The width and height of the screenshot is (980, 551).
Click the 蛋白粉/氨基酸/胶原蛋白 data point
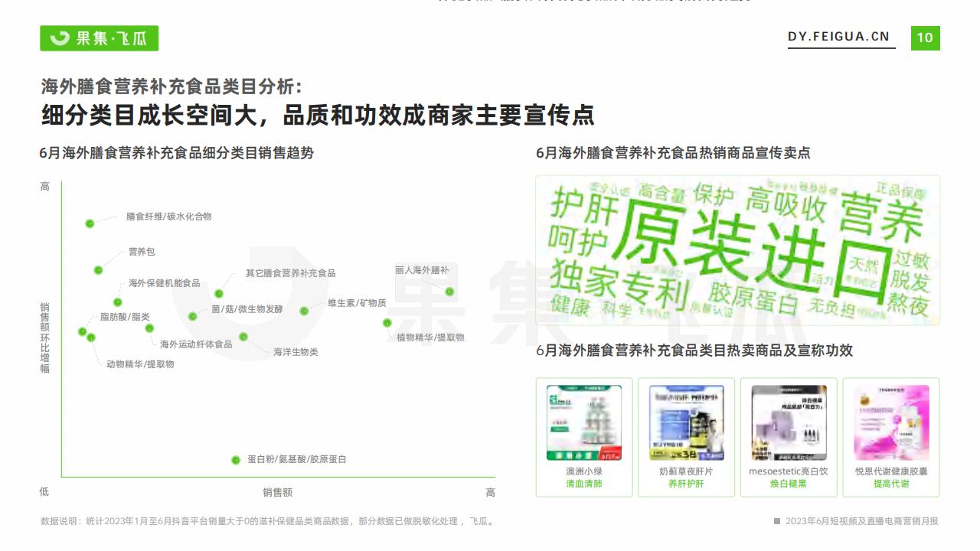(236, 460)
